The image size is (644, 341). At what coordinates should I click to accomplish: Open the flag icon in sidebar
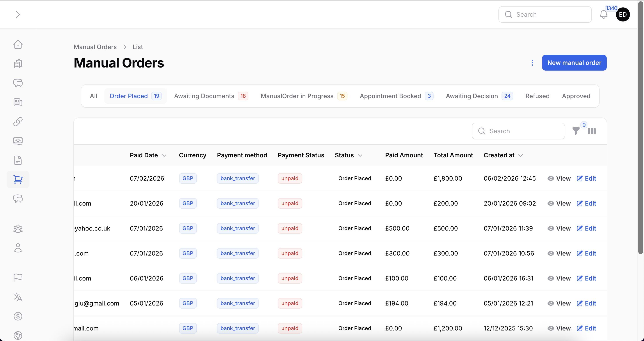18,277
